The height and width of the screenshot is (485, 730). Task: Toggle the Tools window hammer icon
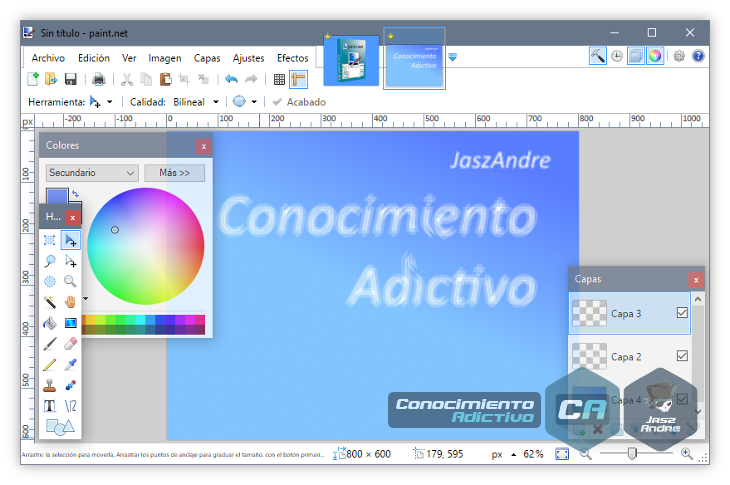[598, 56]
